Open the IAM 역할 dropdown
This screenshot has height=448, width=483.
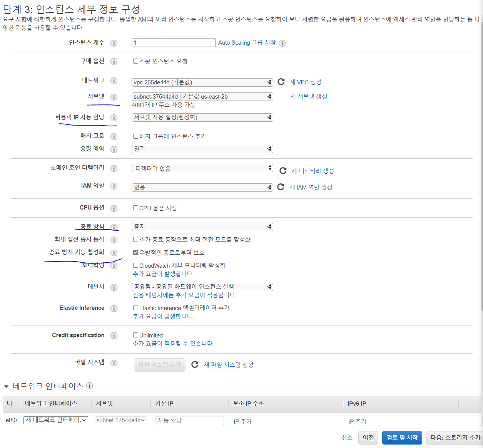202,187
